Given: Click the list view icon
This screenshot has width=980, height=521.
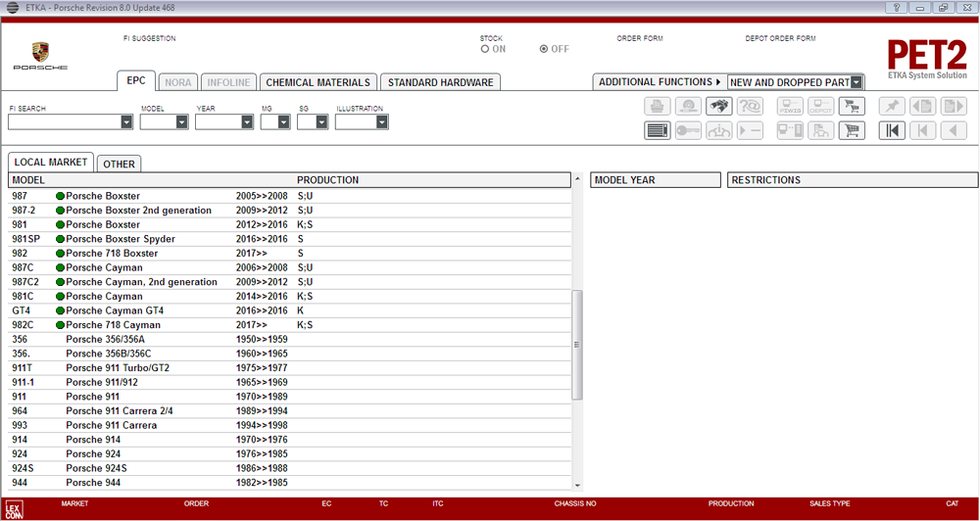Looking at the screenshot, I should click(657, 130).
